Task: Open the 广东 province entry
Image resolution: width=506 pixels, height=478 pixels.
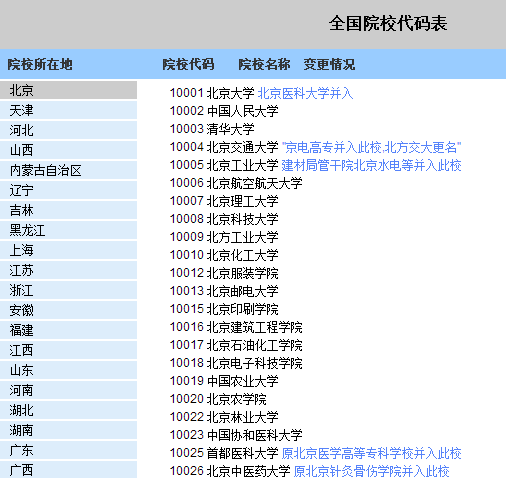Action: coord(68,450)
